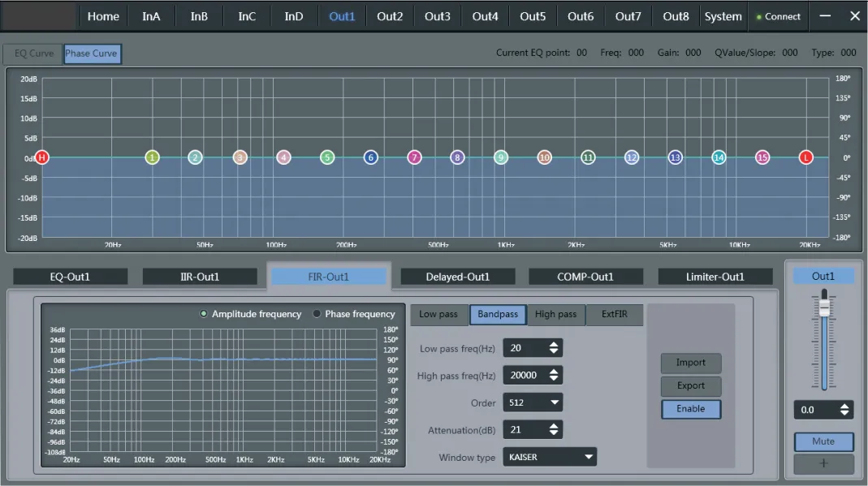The image size is (868, 486).
Task: Select Amplitude frequency radio button
Action: click(x=204, y=314)
